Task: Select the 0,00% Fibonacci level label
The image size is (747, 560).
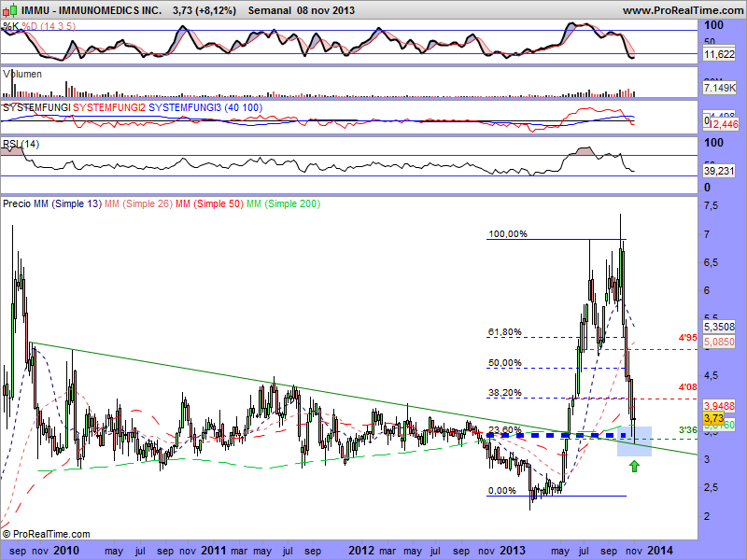Action: [x=502, y=491]
